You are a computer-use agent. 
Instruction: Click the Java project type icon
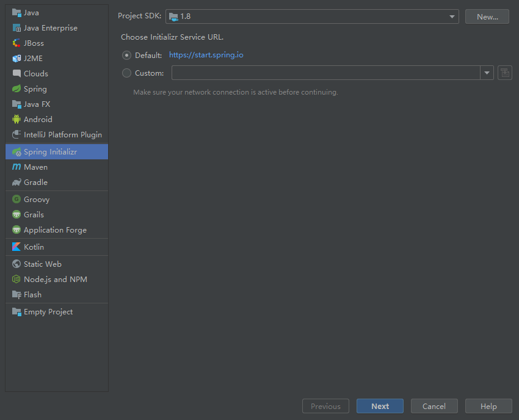click(x=16, y=13)
